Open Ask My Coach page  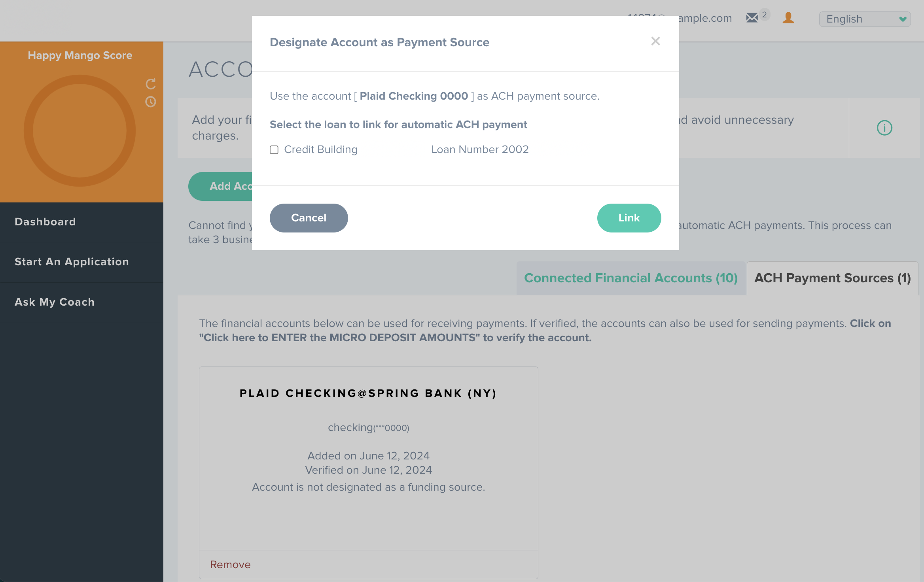point(55,302)
